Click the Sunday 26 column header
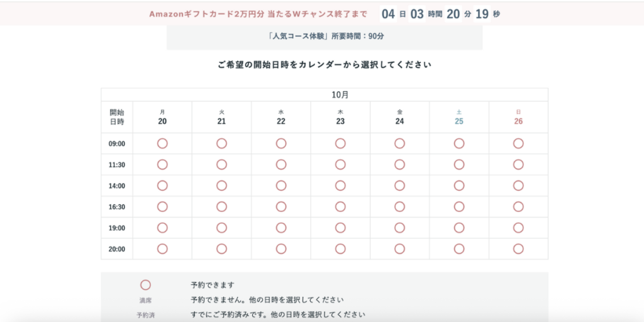Image resolution: width=644 pixels, height=322 pixels. tap(518, 118)
